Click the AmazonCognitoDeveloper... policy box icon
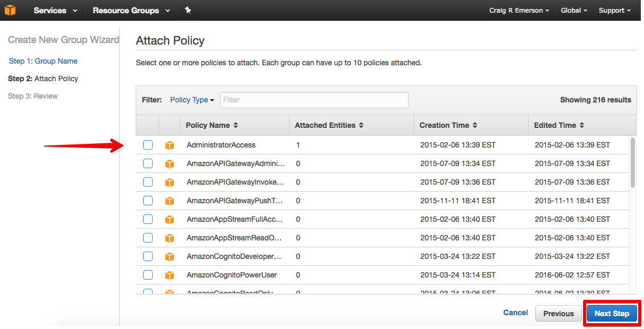644x329 pixels. click(170, 256)
